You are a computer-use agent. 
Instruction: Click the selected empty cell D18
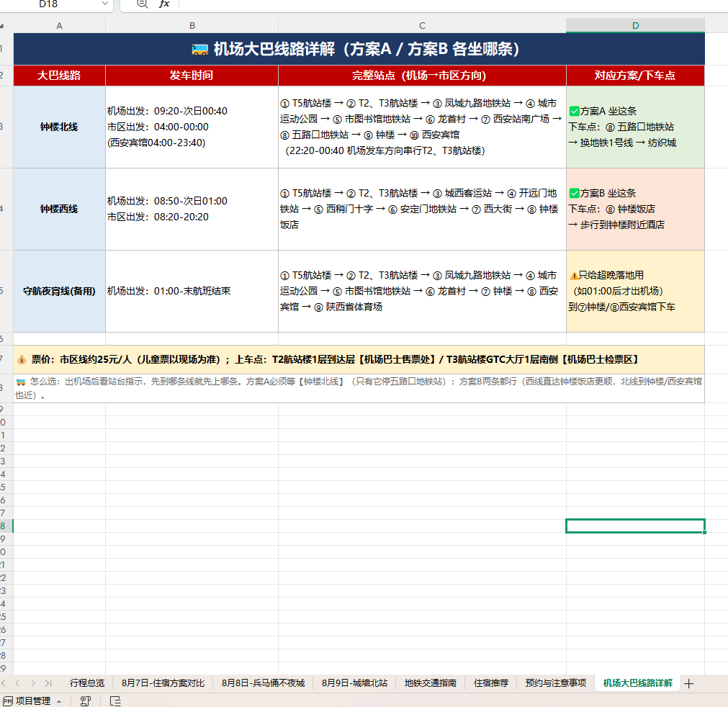pyautogui.click(x=635, y=526)
